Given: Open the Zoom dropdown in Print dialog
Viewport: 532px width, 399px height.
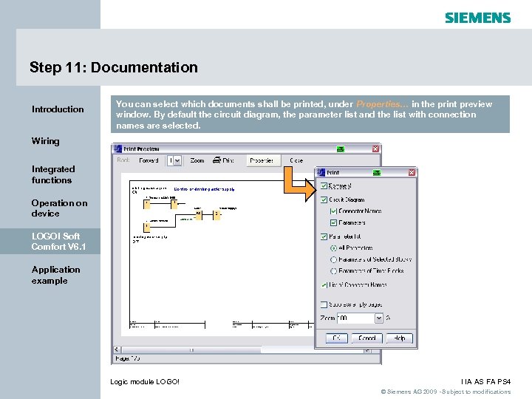Looking at the screenshot, I should [378, 318].
